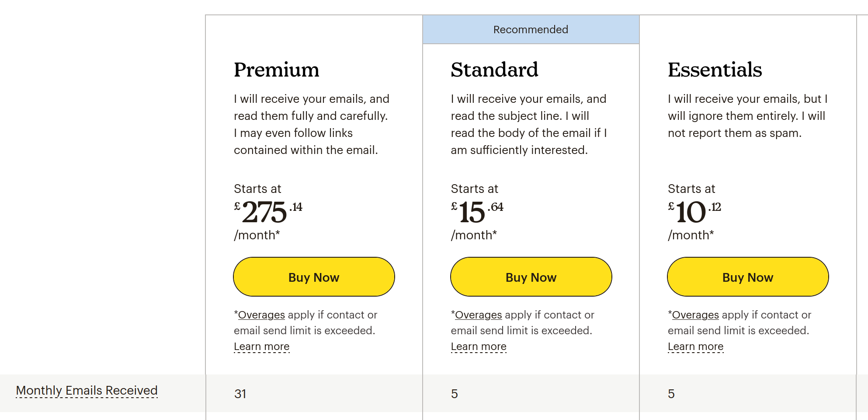The image size is (868, 420).
Task: Follow Learn more under the Essentials plan
Action: (696, 346)
